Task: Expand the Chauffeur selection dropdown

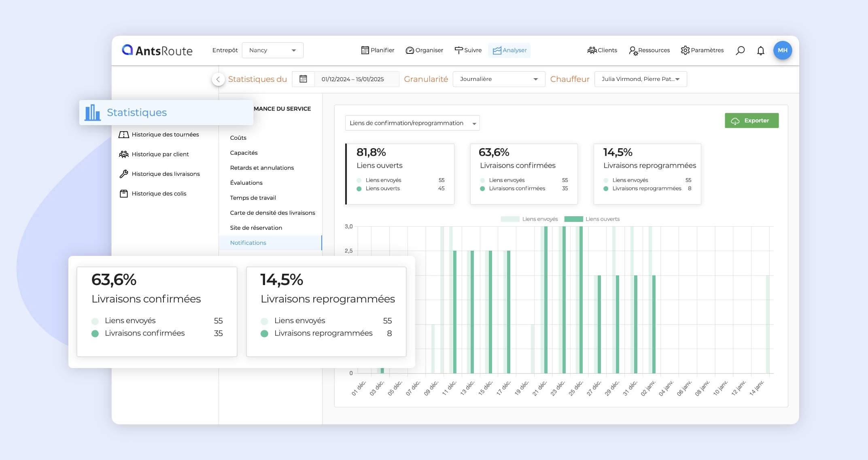Action: [x=640, y=79]
